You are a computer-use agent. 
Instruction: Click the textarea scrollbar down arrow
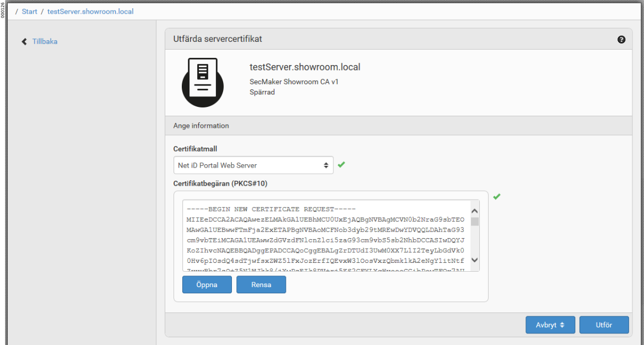coord(474,261)
